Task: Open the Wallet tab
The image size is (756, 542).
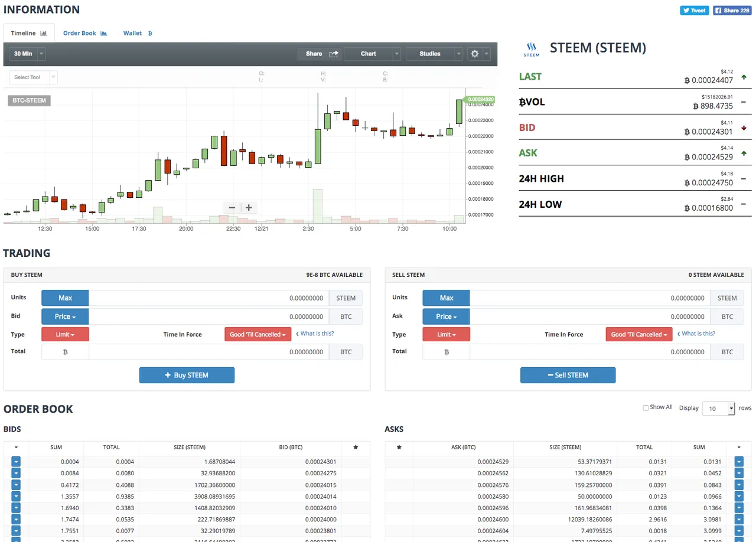Action: click(x=138, y=33)
